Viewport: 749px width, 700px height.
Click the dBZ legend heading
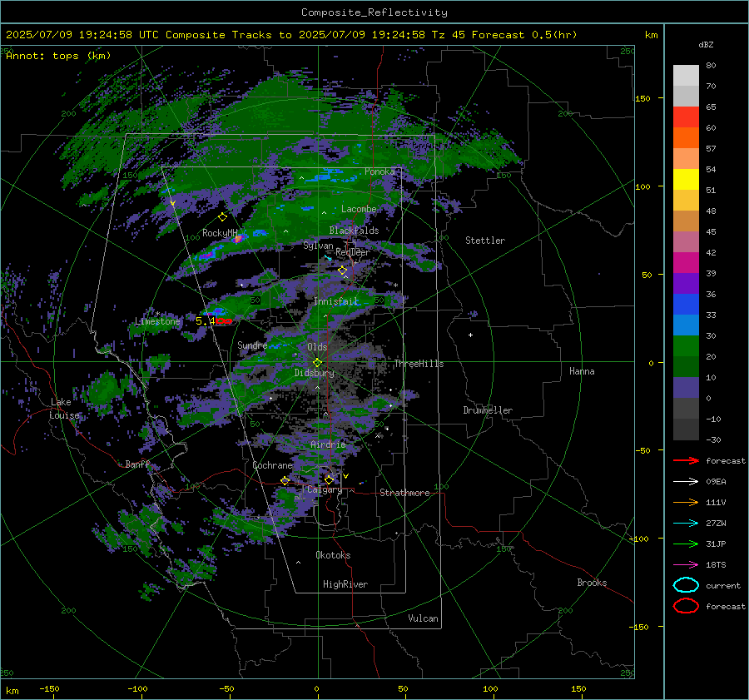(x=706, y=44)
